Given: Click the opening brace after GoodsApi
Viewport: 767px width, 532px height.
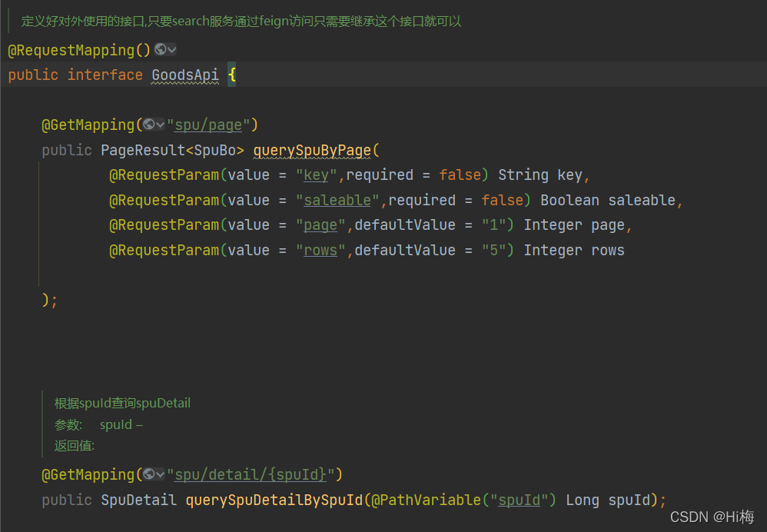Looking at the screenshot, I should point(232,75).
